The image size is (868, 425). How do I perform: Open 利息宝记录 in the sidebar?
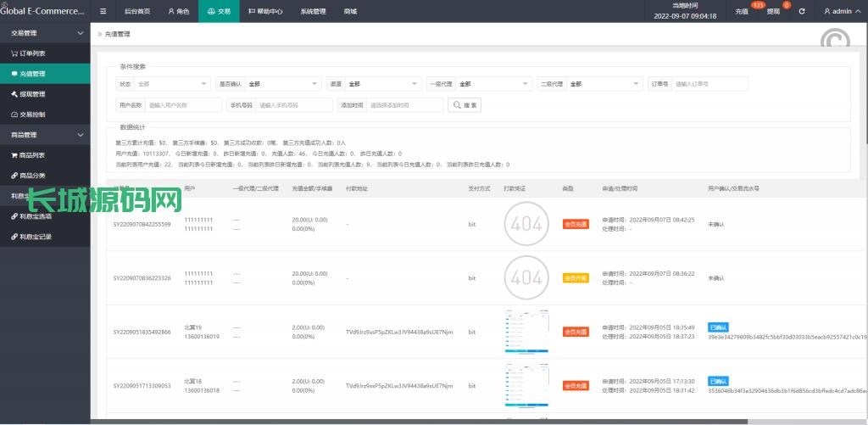[x=37, y=237]
